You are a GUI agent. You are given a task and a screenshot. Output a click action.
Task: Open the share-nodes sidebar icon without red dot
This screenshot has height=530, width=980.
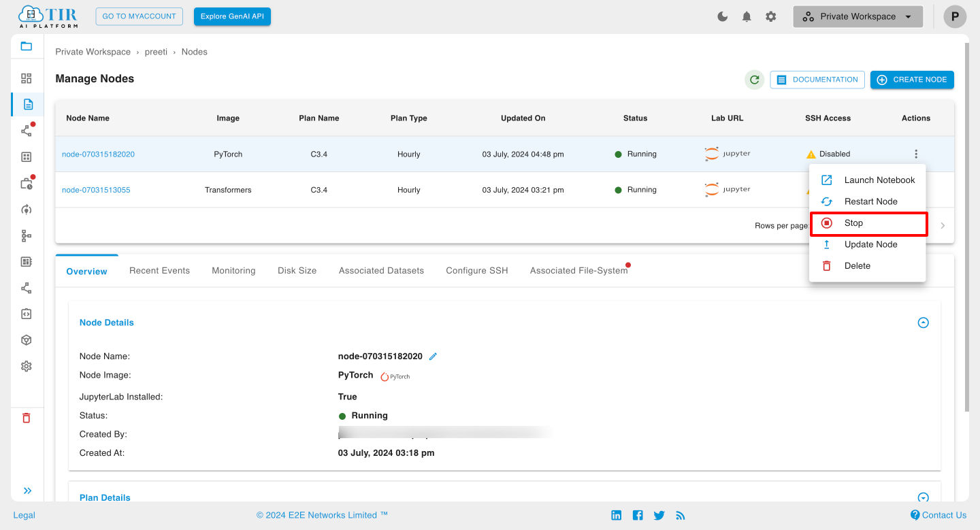click(27, 288)
